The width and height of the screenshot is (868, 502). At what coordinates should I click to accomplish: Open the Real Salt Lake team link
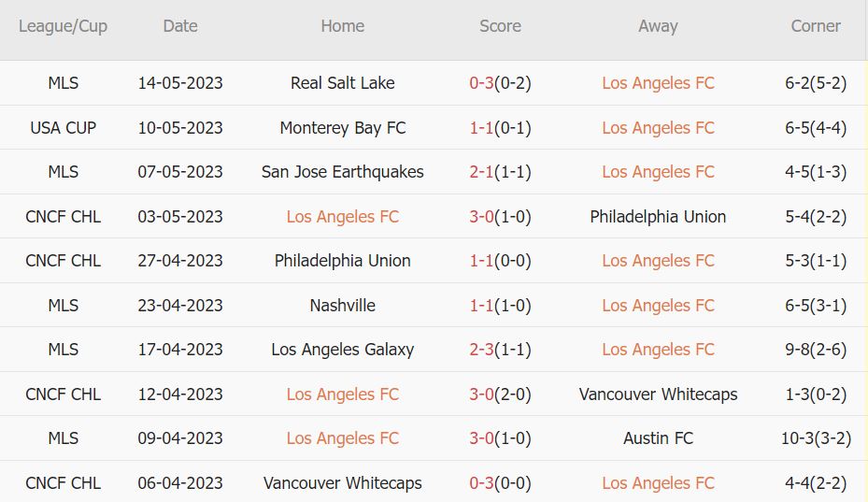pyautogui.click(x=342, y=83)
